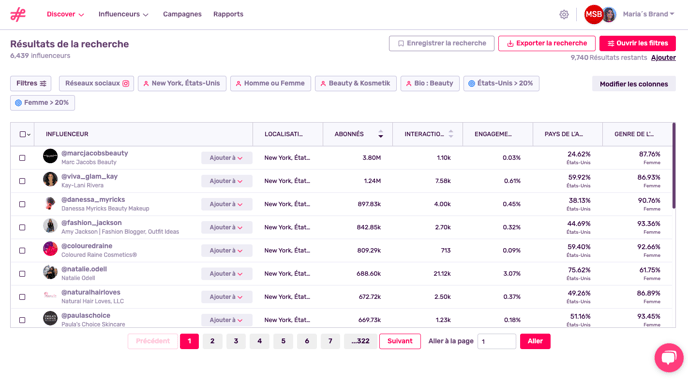Open Ajouter à dropdown for @viva_glam_kay
Screen dimensions: 688x380
point(226,181)
